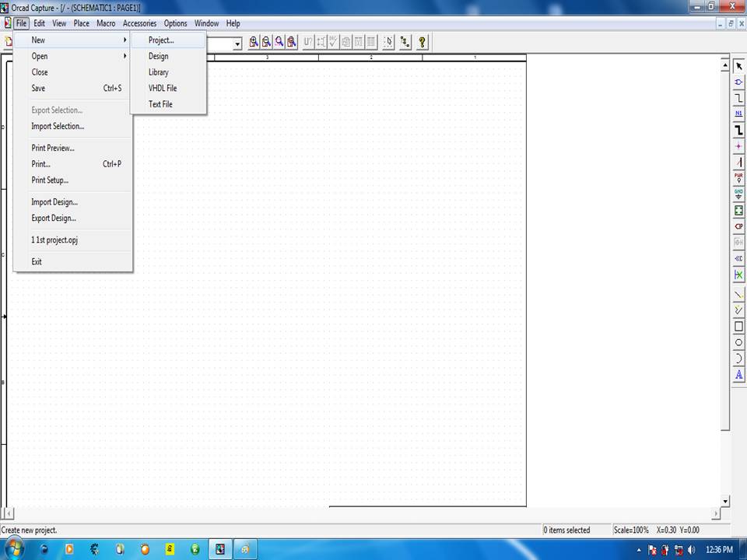Open the Macro menu
This screenshot has width=747, height=560.
click(106, 23)
